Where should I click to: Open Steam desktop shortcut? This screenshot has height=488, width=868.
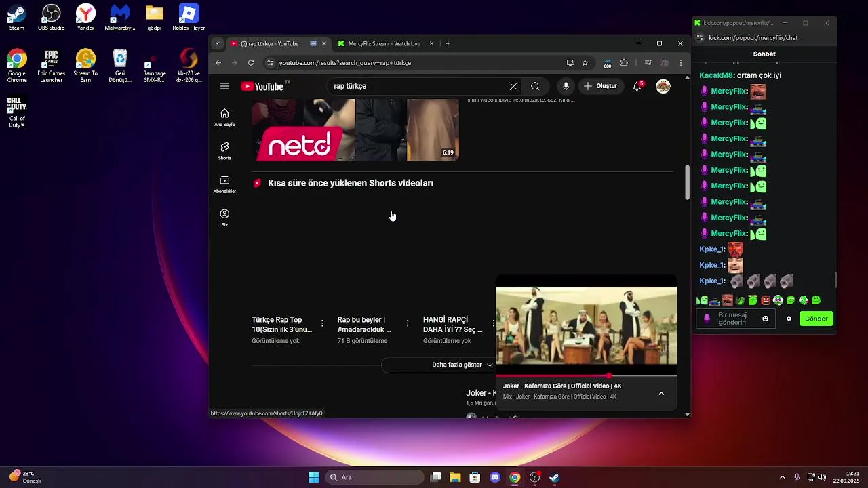point(17,18)
